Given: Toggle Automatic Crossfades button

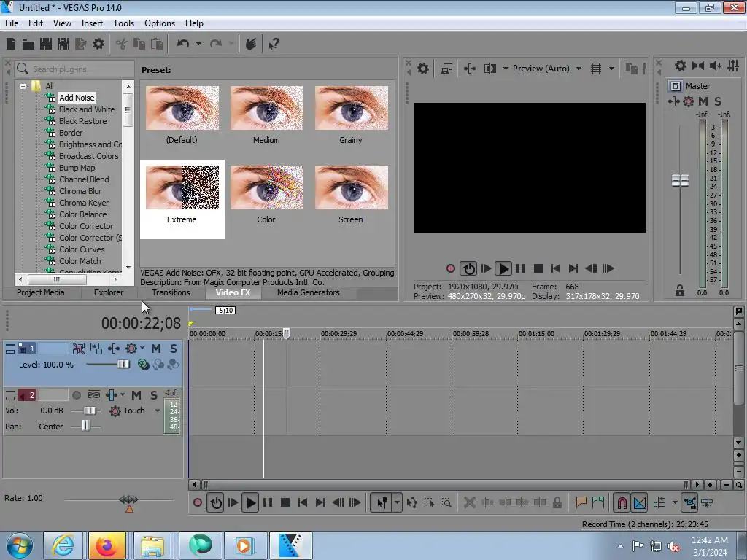Looking at the screenshot, I should click(x=639, y=502).
